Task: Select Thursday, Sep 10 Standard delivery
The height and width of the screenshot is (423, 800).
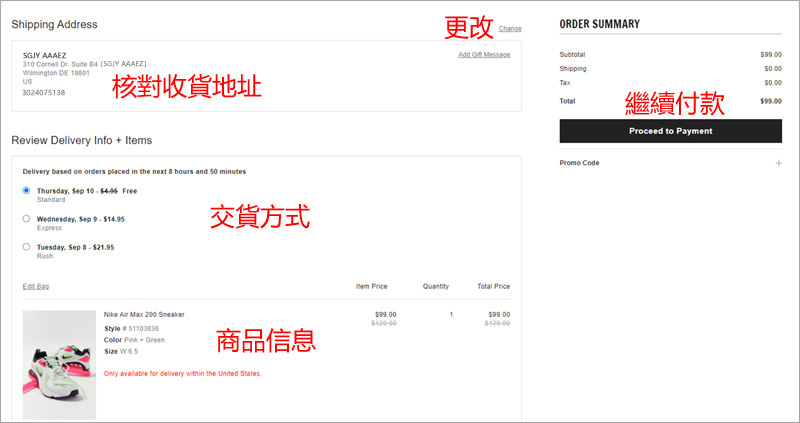Action: tap(26, 190)
